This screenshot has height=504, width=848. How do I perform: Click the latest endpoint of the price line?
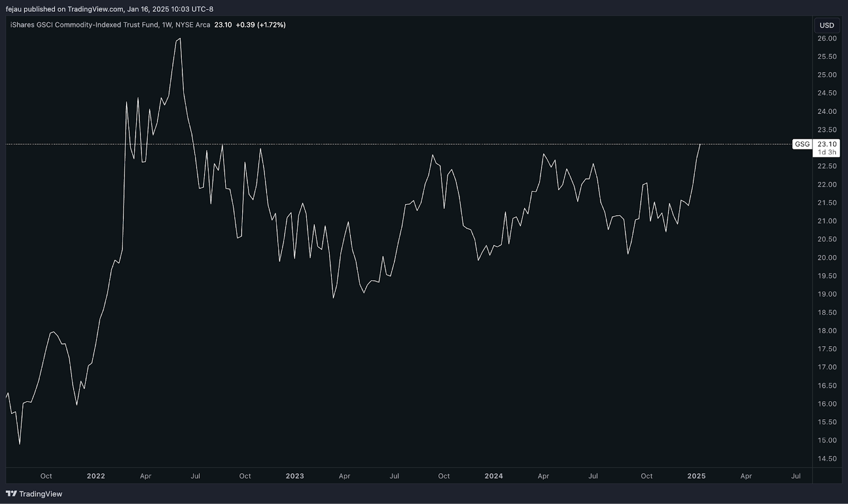pyautogui.click(x=700, y=144)
